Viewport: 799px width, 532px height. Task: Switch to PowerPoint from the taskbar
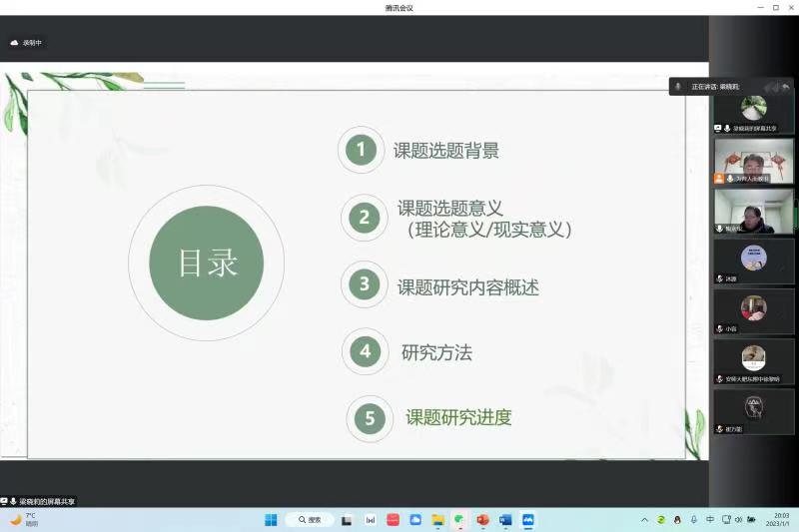(482, 520)
